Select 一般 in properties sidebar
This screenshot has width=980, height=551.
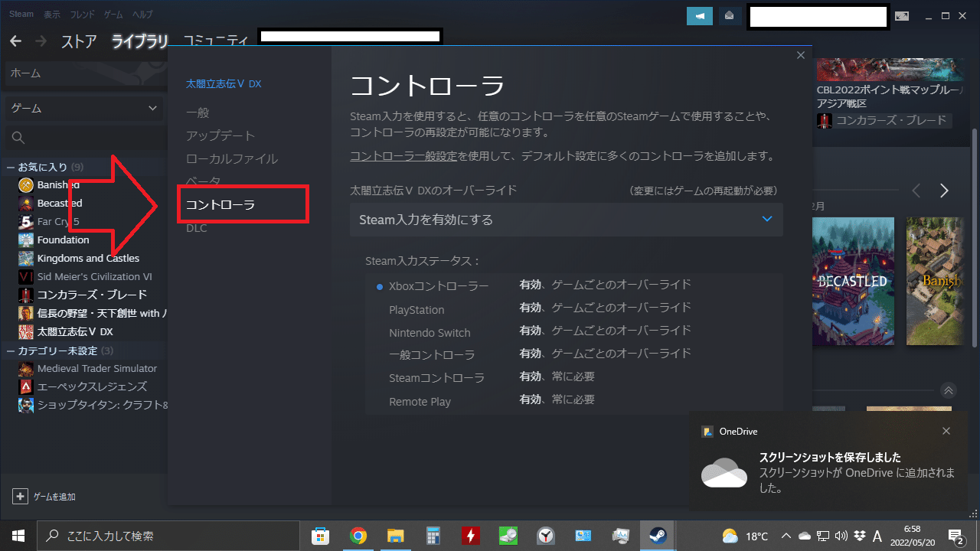[x=198, y=112]
